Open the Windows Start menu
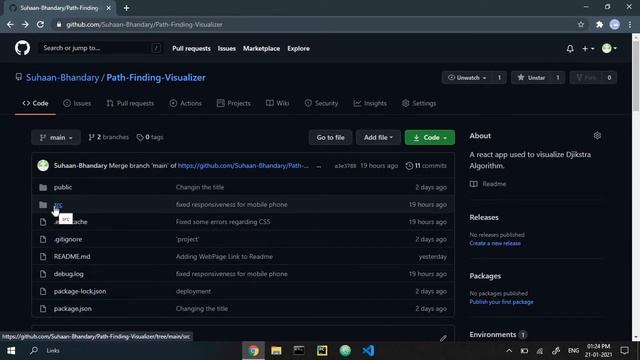 tap(11, 351)
